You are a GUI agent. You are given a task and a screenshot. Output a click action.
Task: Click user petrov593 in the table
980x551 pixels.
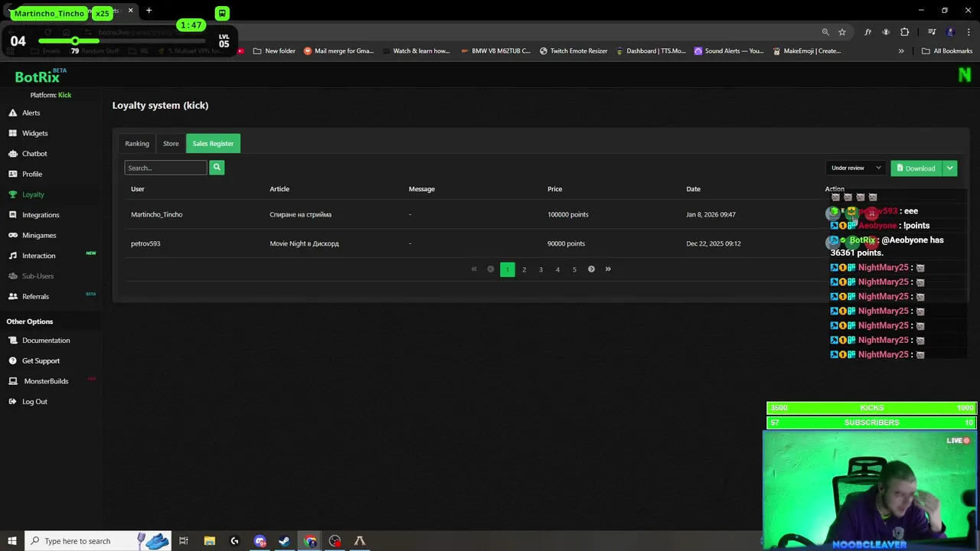(145, 243)
